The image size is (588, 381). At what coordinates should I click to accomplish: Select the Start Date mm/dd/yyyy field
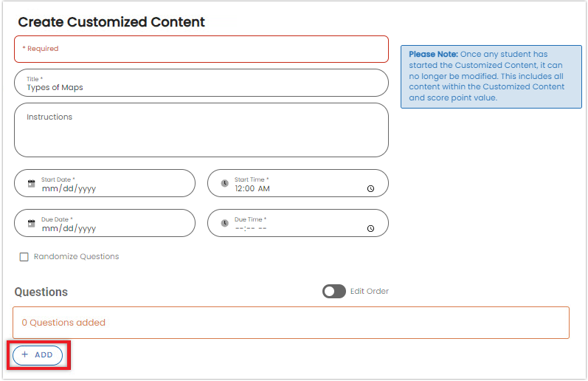pyautogui.click(x=69, y=188)
